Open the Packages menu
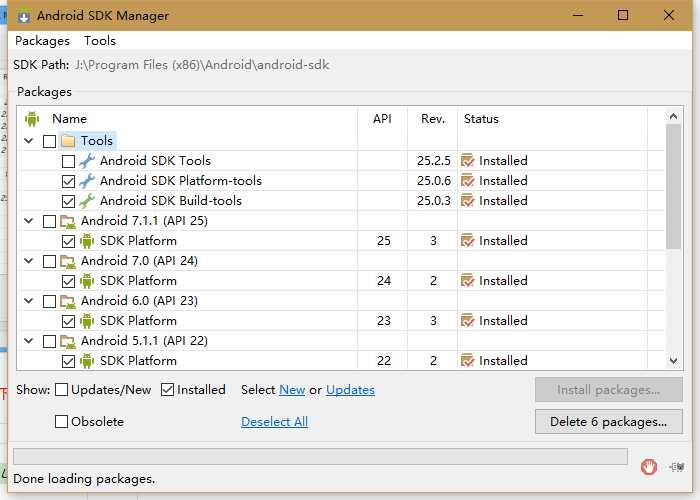Image resolution: width=700 pixels, height=500 pixels. click(x=42, y=41)
